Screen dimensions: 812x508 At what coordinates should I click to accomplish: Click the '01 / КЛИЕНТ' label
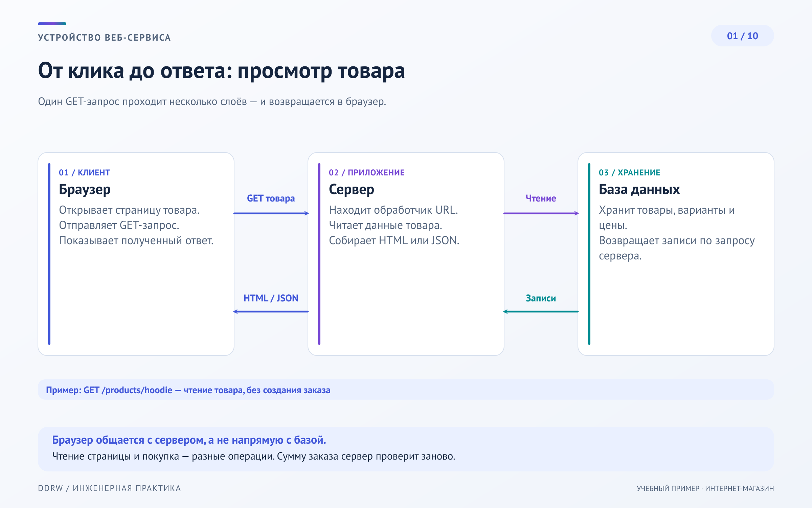(x=84, y=173)
